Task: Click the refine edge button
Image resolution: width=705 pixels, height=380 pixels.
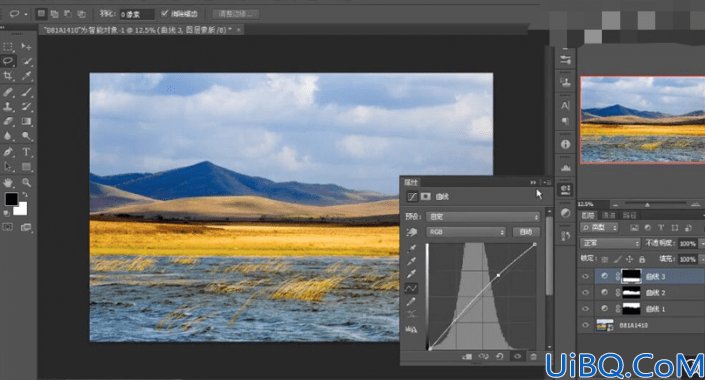Action: [x=235, y=14]
